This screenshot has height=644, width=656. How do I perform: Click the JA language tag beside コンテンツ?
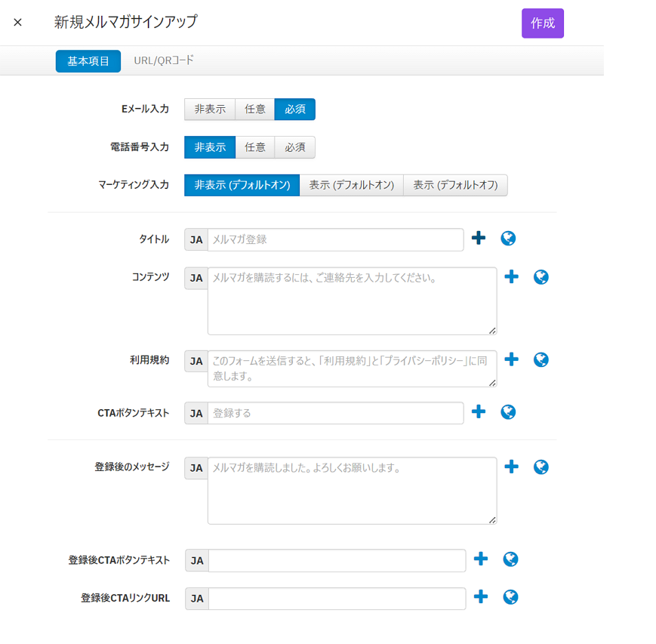pyautogui.click(x=196, y=278)
